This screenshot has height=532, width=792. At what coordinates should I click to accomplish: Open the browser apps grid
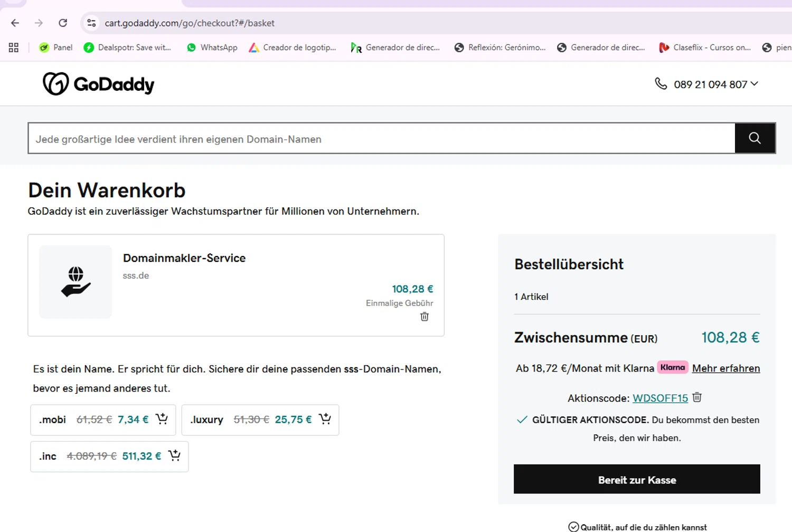pyautogui.click(x=14, y=47)
